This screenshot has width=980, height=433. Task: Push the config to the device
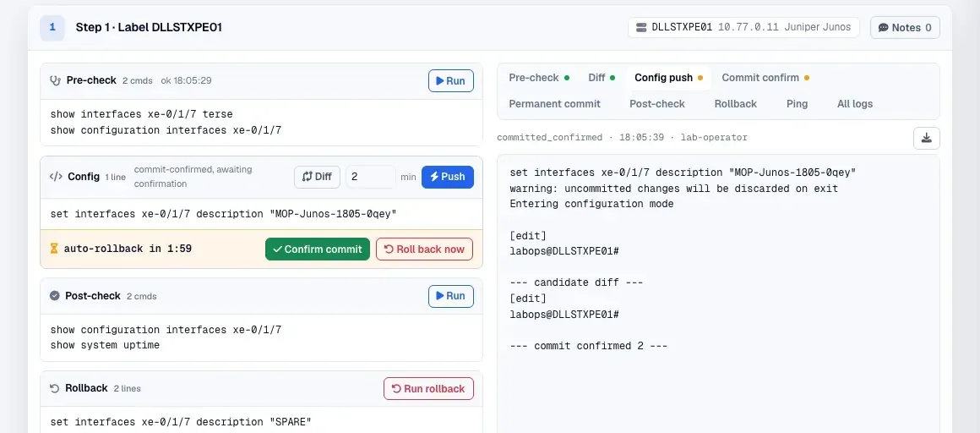448,177
